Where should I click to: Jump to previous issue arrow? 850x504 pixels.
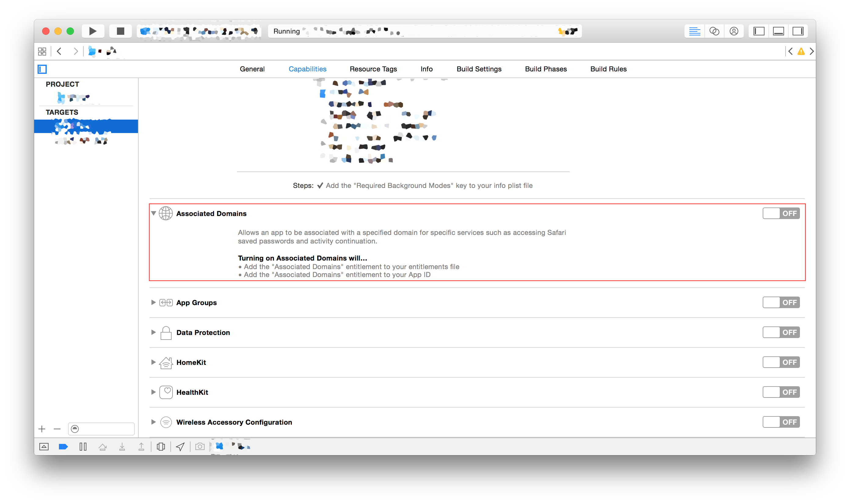(790, 51)
